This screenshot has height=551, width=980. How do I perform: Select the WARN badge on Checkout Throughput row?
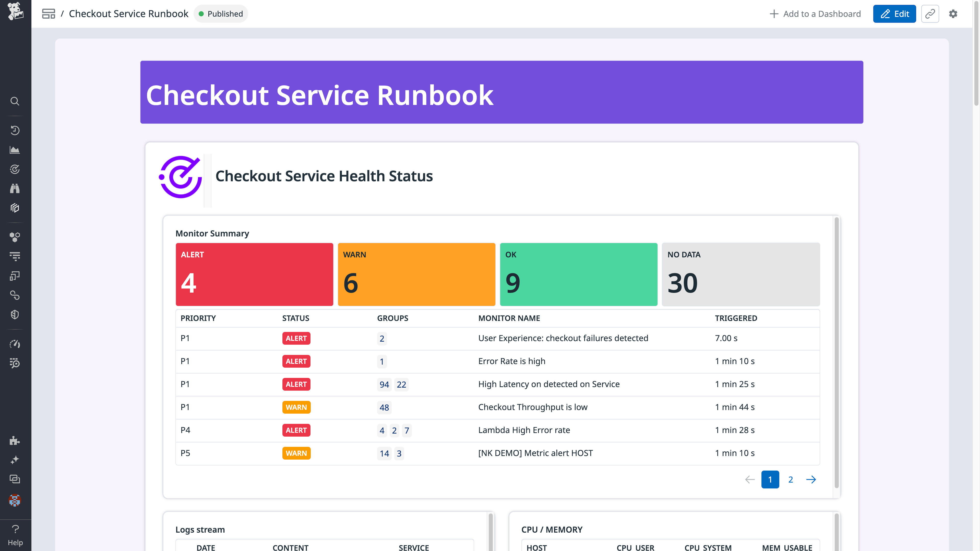(296, 407)
